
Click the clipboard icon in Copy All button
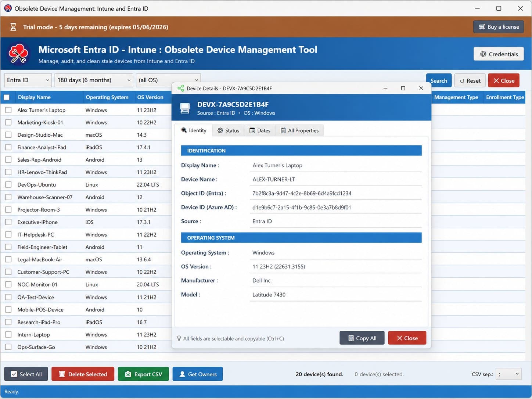pos(351,338)
